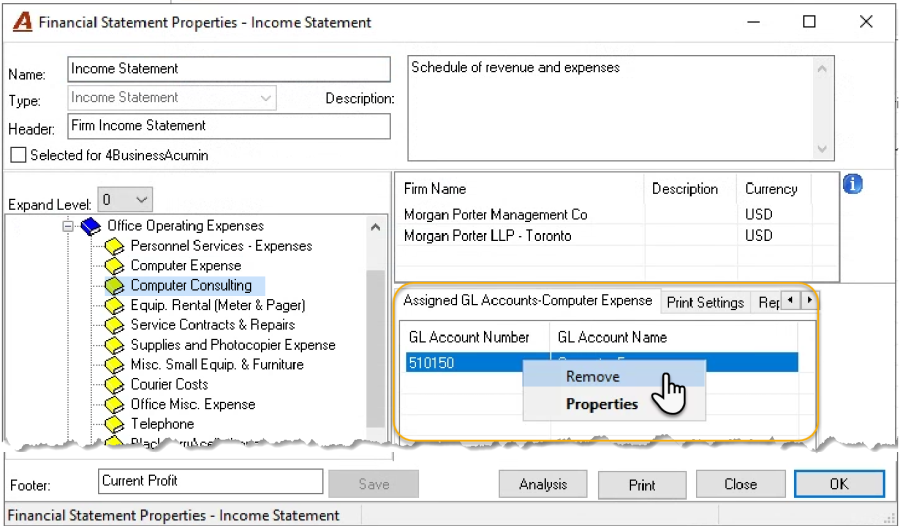Select the Telephone tree item
Image resolution: width=900 pixels, height=526 pixels.
[x=162, y=424]
